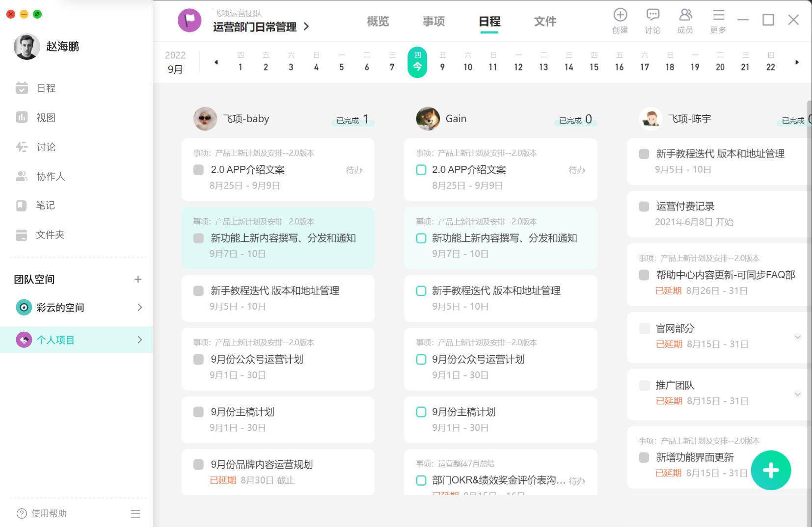The width and height of the screenshot is (812, 527).
Task: Open the 事项 tab
Action: point(433,21)
